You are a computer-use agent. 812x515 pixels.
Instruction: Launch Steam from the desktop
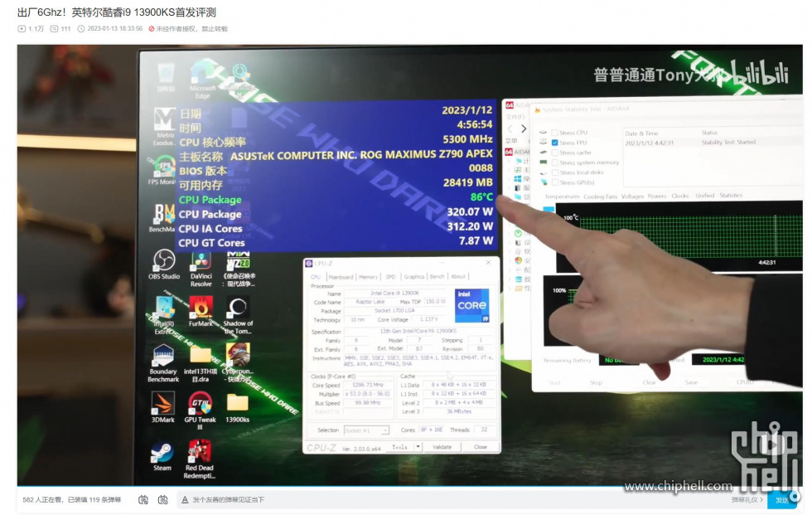(162, 456)
